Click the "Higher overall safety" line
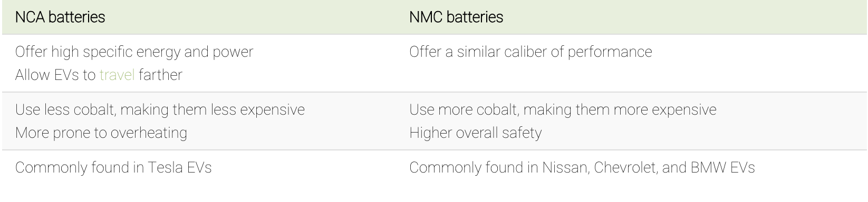868x202 pixels. tap(475, 133)
